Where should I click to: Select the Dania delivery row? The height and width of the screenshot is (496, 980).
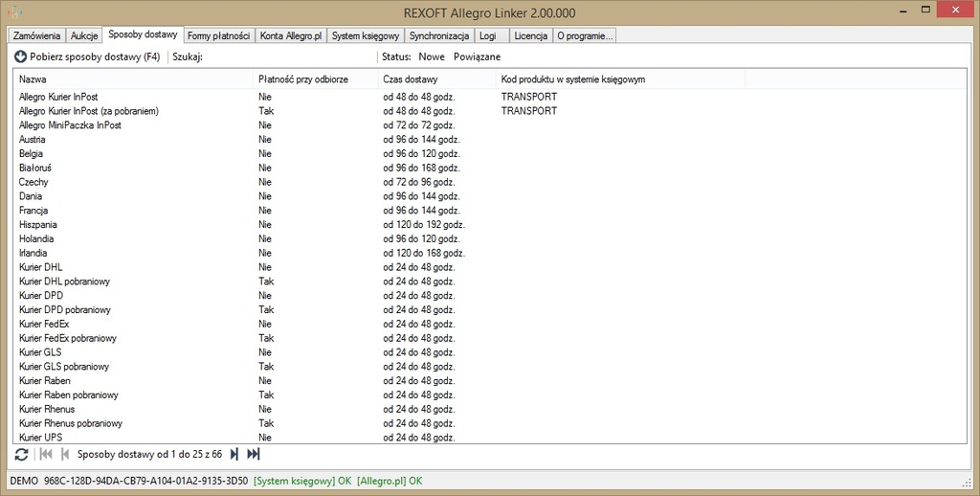pos(490,195)
